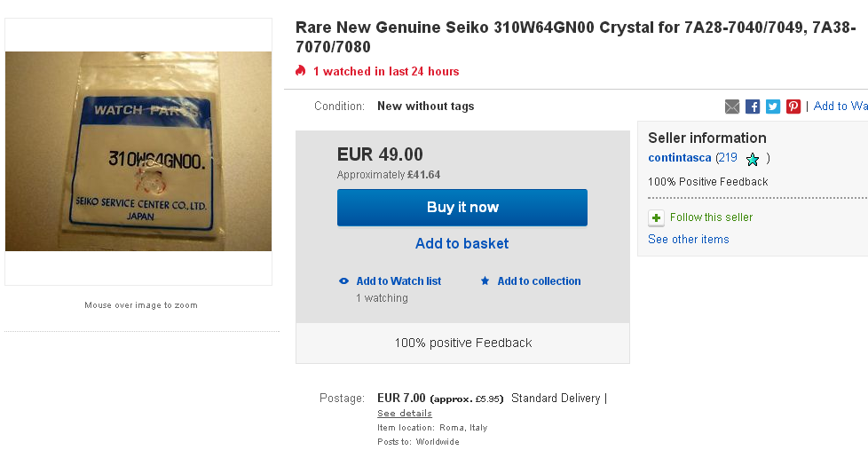Click the eye icon beside Add to Watch list
The height and width of the screenshot is (458, 868).
[x=344, y=281]
